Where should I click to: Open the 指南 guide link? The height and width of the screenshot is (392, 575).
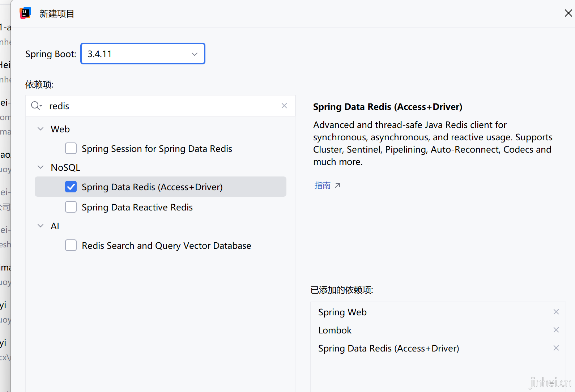coord(322,186)
